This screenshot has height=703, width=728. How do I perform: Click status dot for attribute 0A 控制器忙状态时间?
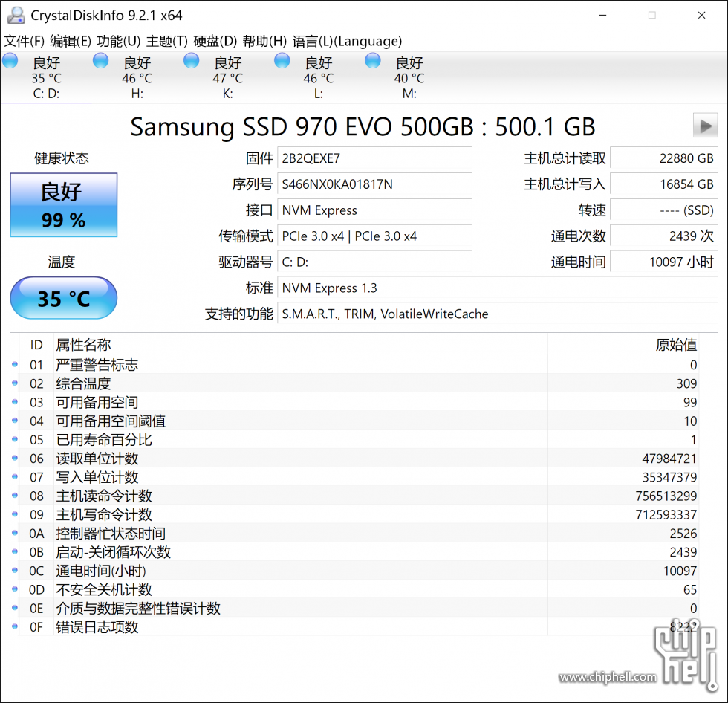point(15,533)
